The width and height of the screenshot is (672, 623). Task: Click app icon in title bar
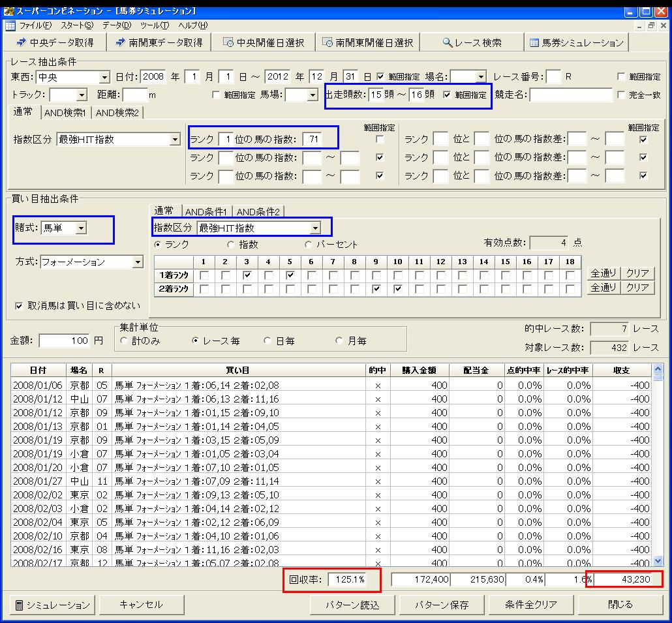(8, 11)
